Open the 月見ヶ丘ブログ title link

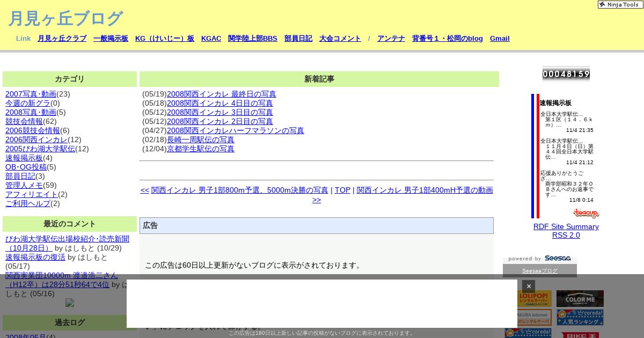click(65, 19)
